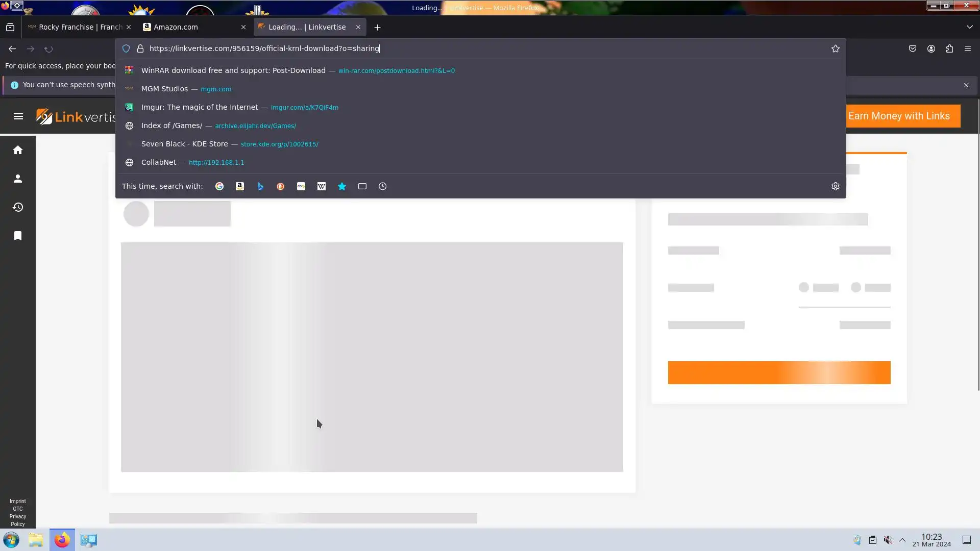
Task: Bookmark this page with star icon
Action: [835, 48]
